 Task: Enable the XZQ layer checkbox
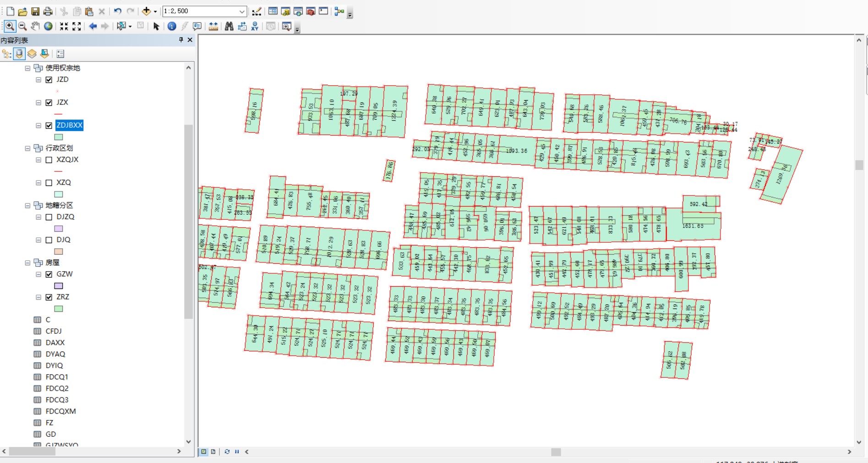tap(49, 183)
